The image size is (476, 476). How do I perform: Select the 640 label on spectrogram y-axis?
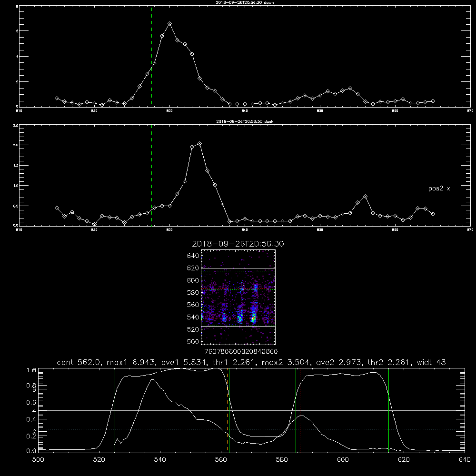pyautogui.click(x=193, y=256)
